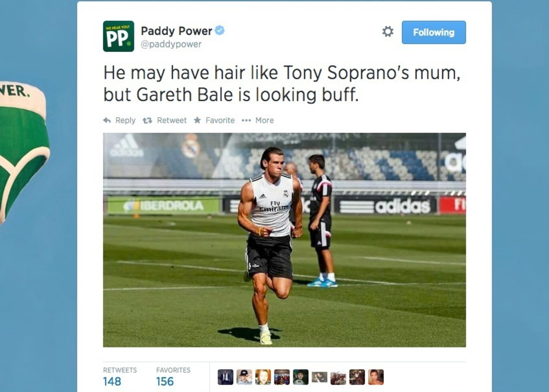Click the Favorite star icon
549x392 pixels.
pyautogui.click(x=197, y=120)
